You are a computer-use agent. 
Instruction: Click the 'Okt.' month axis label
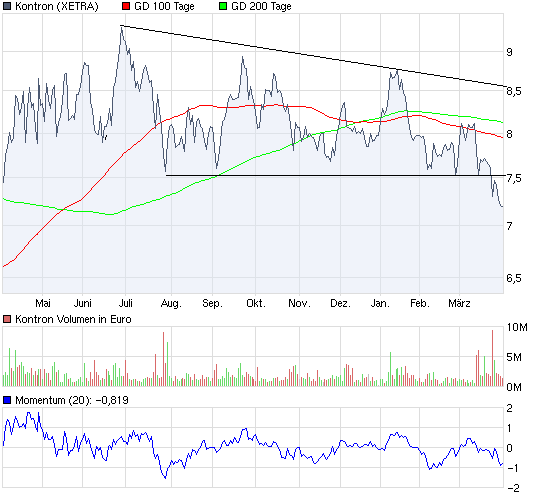pos(256,303)
